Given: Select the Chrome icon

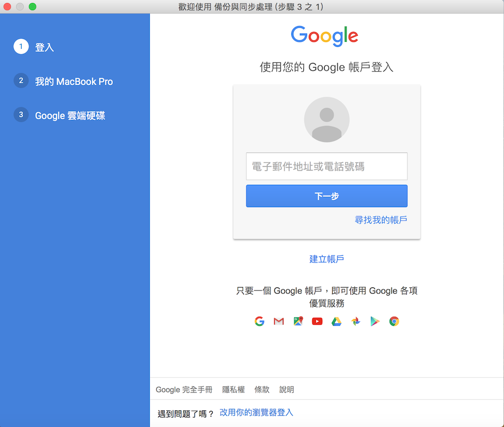Looking at the screenshot, I should [394, 321].
